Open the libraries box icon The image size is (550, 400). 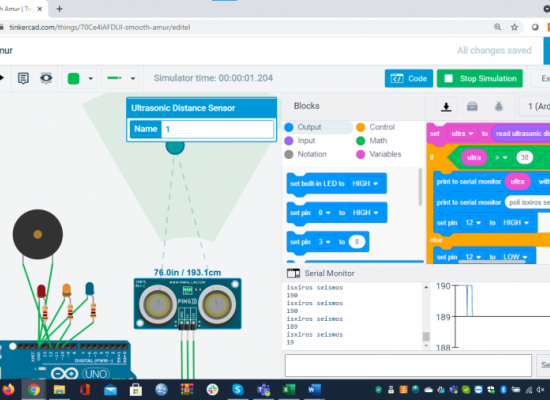tap(472, 106)
